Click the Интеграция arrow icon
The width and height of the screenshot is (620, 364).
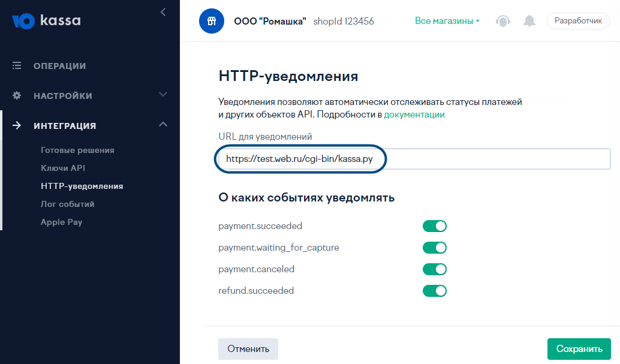click(x=17, y=125)
